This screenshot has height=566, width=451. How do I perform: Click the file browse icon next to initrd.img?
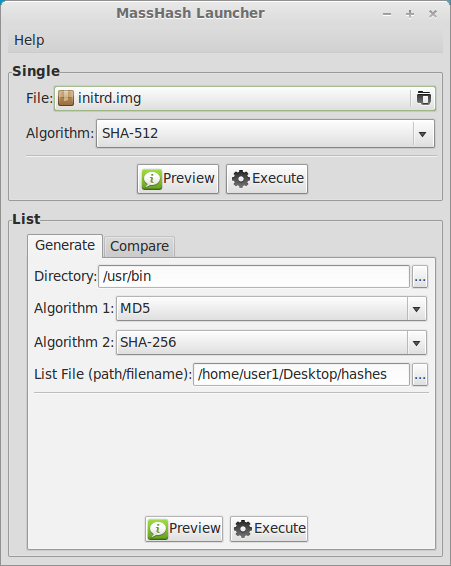point(424,98)
